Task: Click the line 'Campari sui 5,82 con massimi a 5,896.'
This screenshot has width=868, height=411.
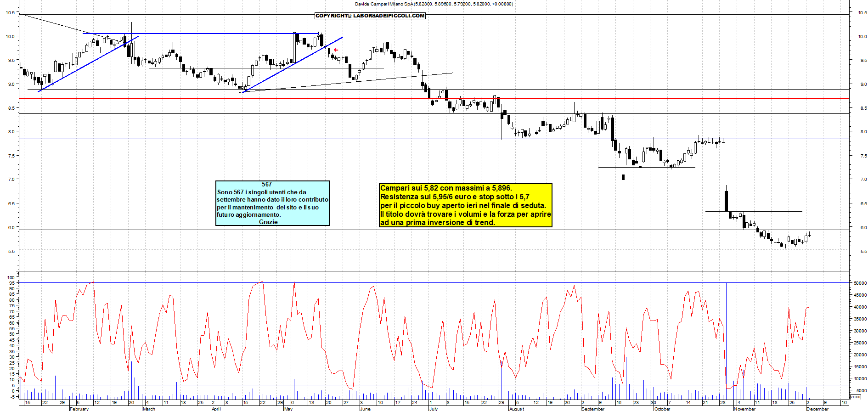Action: 446,188
